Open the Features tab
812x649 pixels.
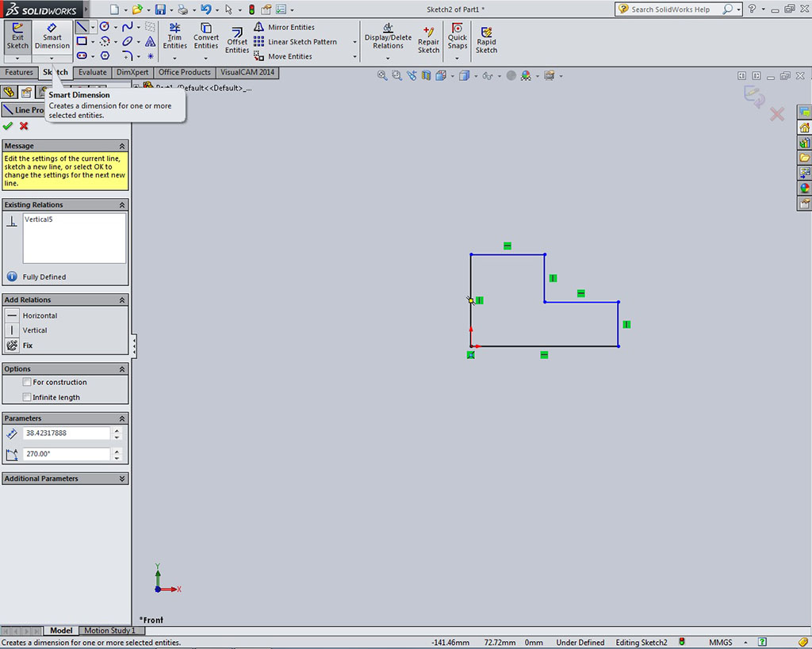19,72
